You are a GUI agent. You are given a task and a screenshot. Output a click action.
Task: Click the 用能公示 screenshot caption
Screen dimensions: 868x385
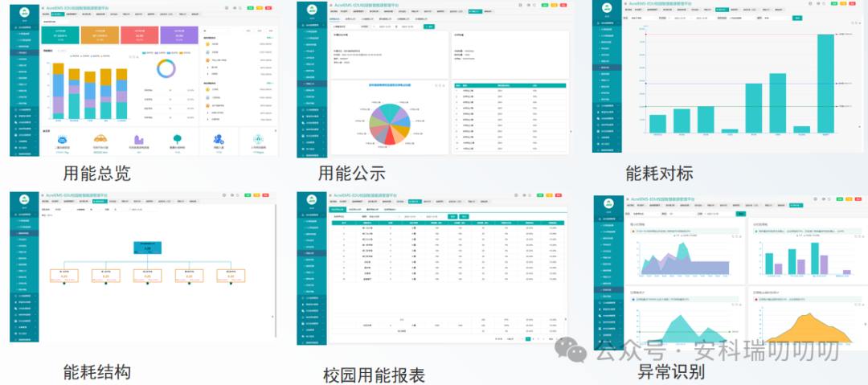pos(351,173)
